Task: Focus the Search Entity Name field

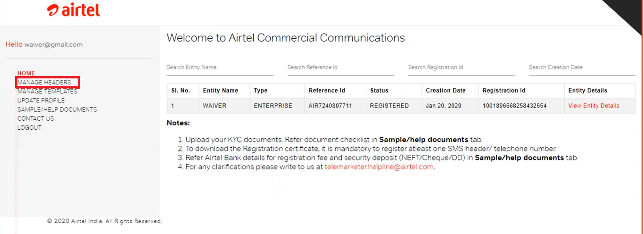Action: click(220, 67)
